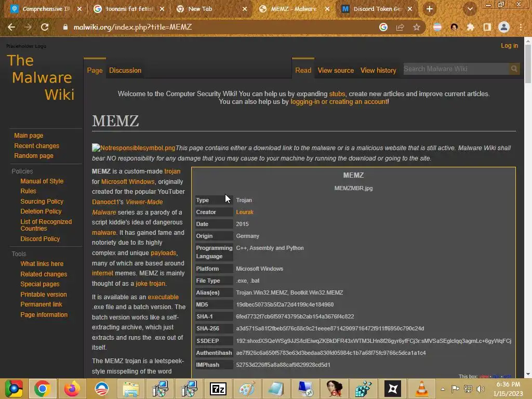532x399 pixels.
Task: Click the volume speaker tray icon
Action: click(481, 389)
